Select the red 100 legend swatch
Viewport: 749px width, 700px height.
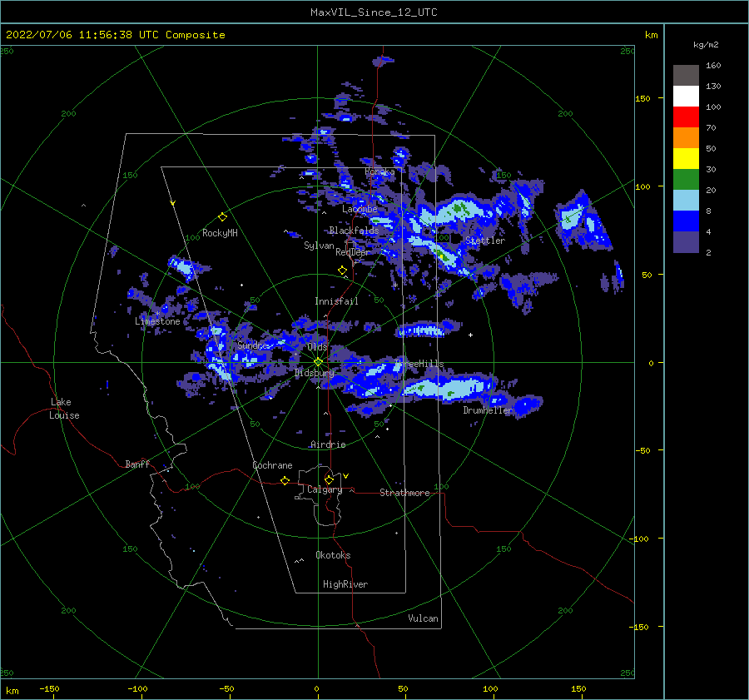(x=686, y=117)
